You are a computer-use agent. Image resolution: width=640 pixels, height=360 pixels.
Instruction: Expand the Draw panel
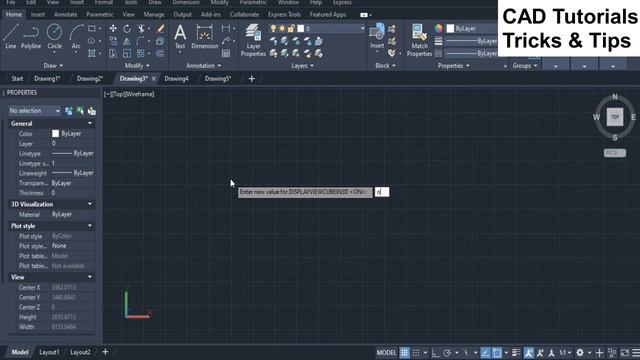(53, 66)
